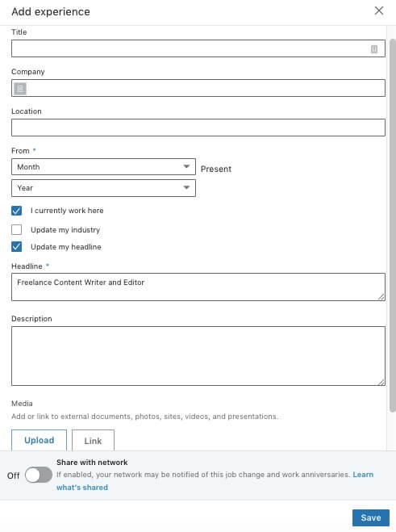Image resolution: width=396 pixels, height=532 pixels.
Task: Save the experience entry
Action: (x=370, y=517)
